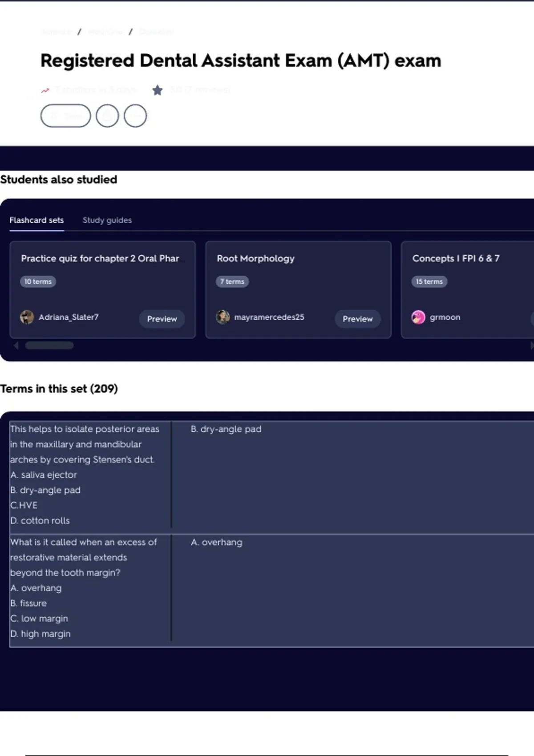Click the page title 'Registered Dental Assistant Exam (AMT) exam'
The width and height of the screenshot is (534, 756).
pos(241,60)
